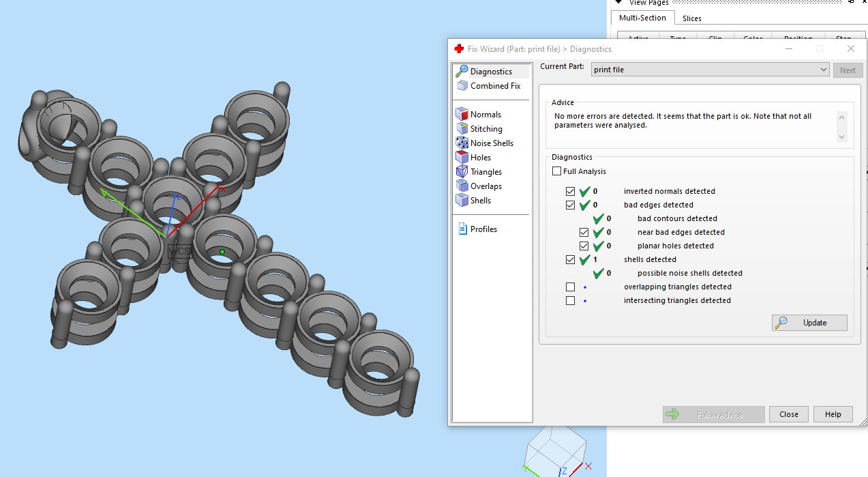Open the Holes fix icon
This screenshot has height=477, width=868.
click(462, 157)
